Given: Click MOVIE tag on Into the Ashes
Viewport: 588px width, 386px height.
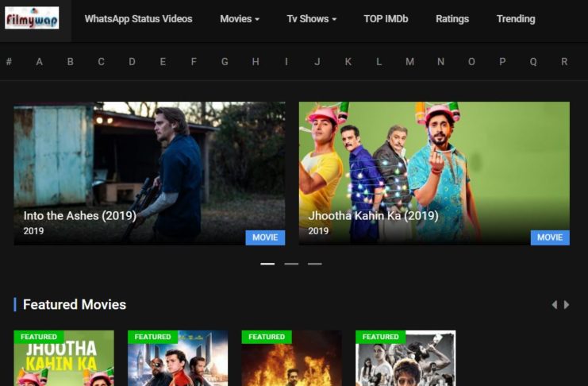Looking at the screenshot, I should coord(265,237).
